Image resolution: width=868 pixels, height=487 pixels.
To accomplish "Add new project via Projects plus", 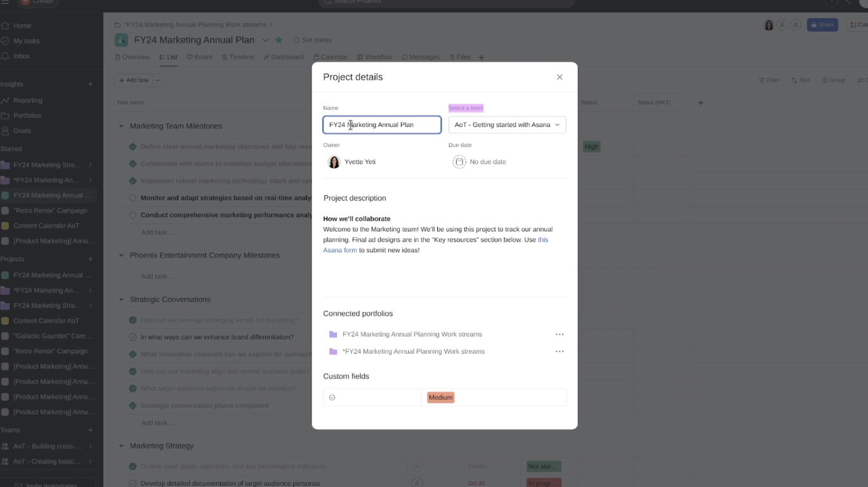I will [91, 259].
